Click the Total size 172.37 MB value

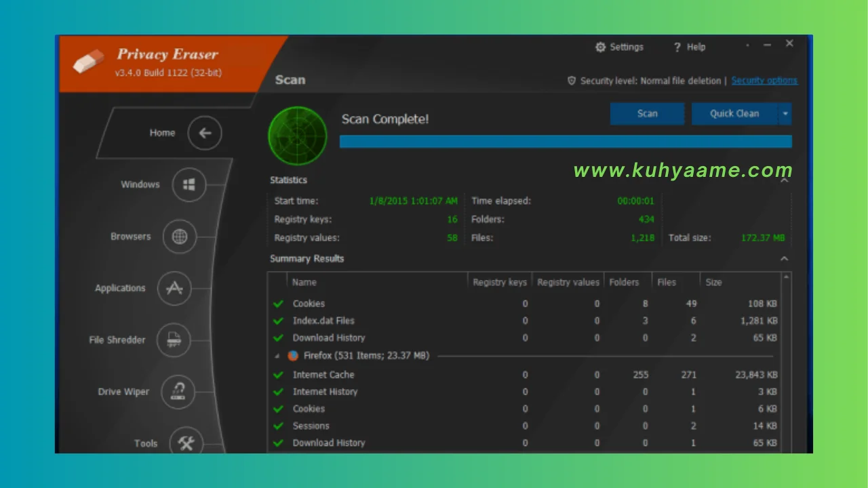(x=763, y=238)
